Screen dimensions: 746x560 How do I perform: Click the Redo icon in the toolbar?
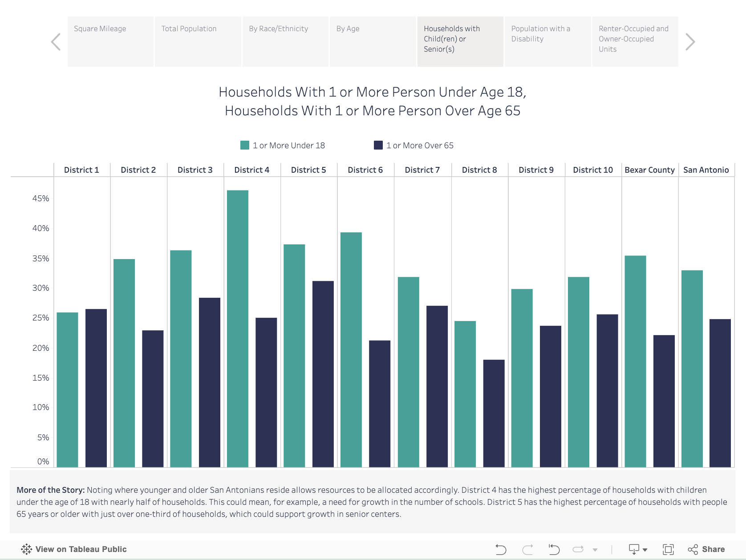[x=527, y=550]
